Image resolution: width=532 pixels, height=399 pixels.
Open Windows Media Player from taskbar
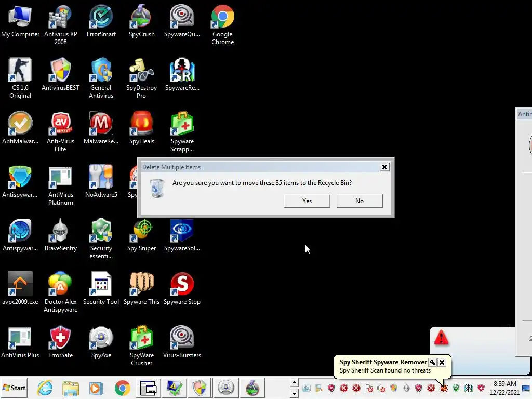pos(96,388)
